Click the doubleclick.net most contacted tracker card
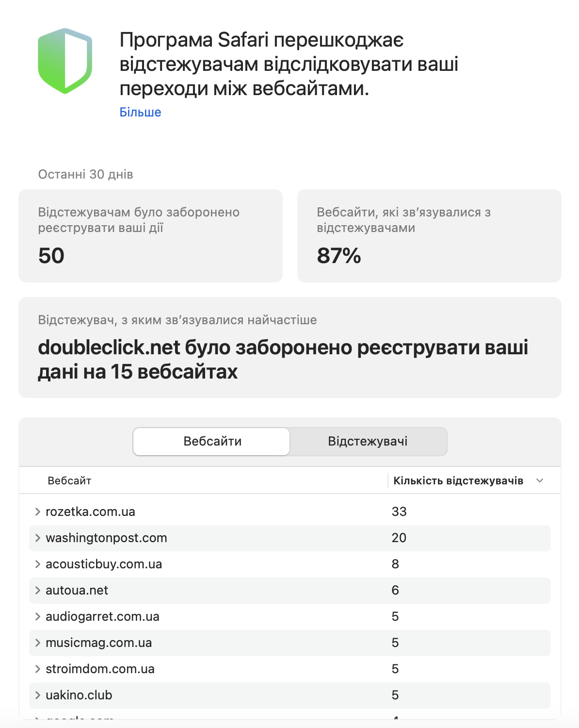 tap(289, 347)
